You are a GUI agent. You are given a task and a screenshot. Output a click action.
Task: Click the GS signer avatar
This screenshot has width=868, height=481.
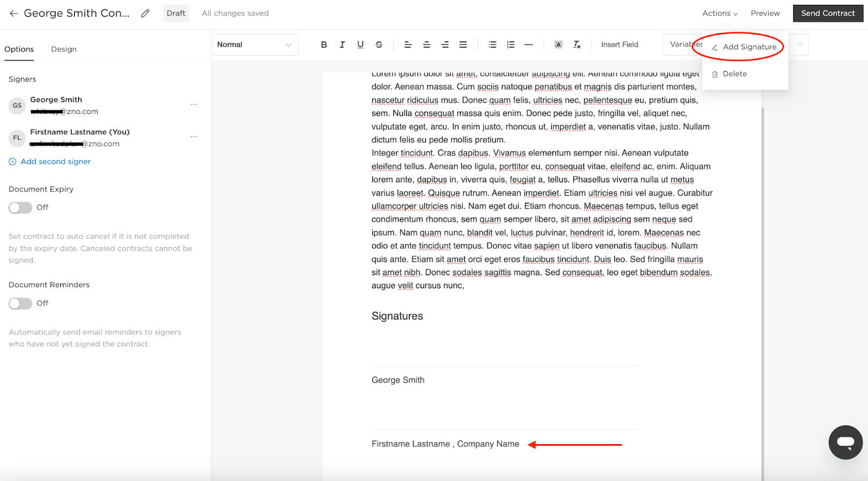pyautogui.click(x=17, y=105)
